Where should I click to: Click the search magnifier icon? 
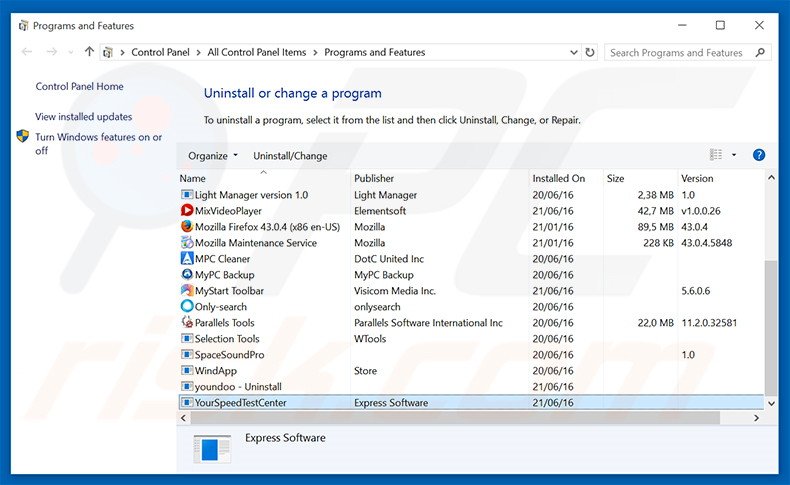760,52
